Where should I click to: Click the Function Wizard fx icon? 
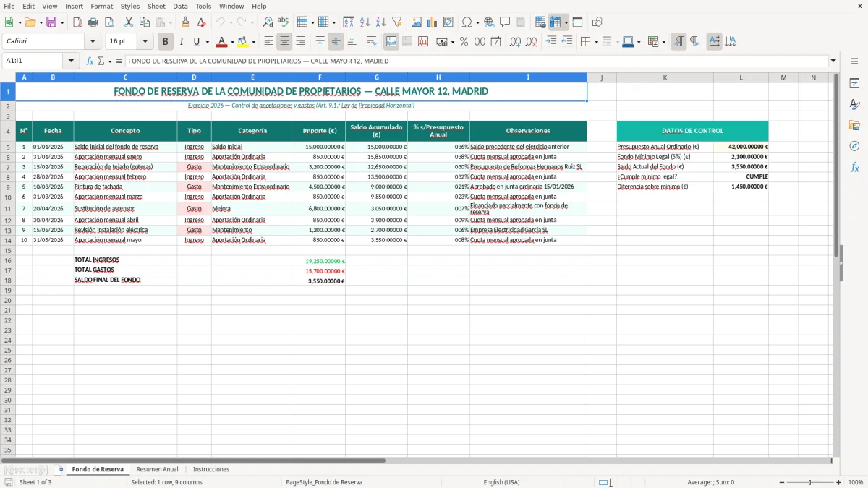coord(90,61)
